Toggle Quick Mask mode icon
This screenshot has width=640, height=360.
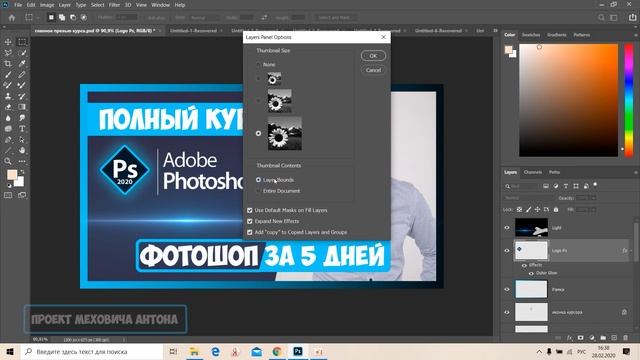point(8,195)
